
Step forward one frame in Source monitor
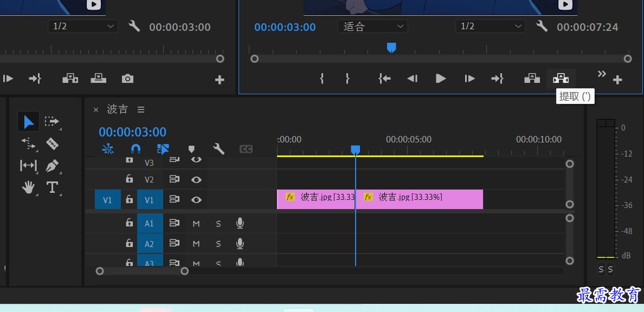pos(8,79)
